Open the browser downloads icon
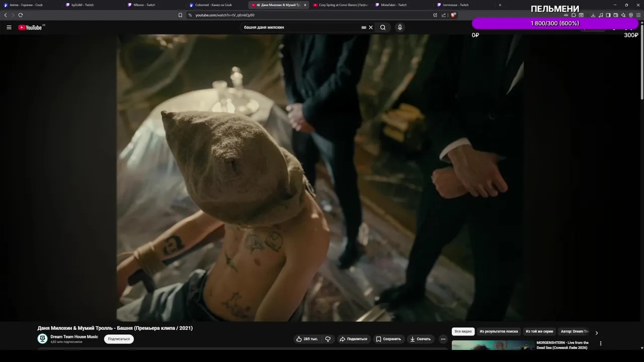This screenshot has width=644, height=362. coord(593,15)
